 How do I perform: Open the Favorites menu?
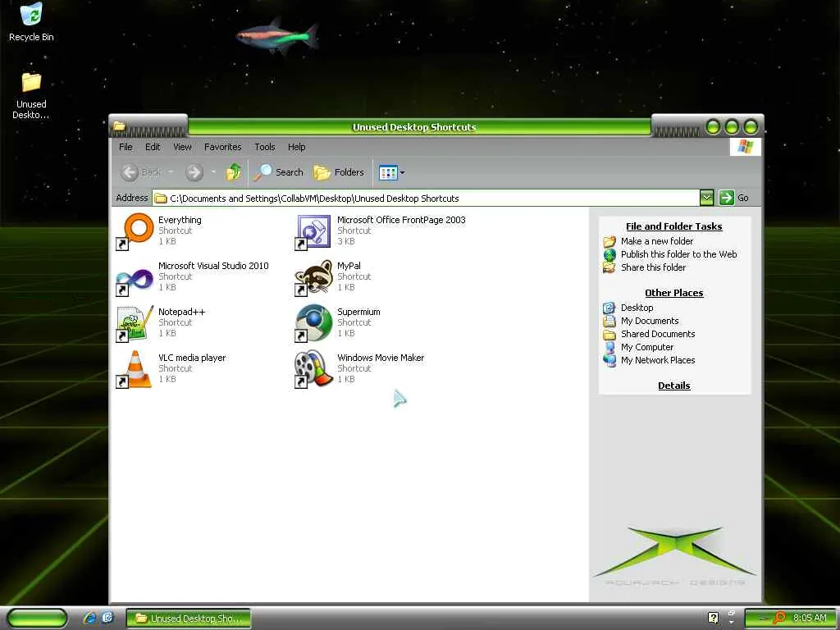[223, 147]
